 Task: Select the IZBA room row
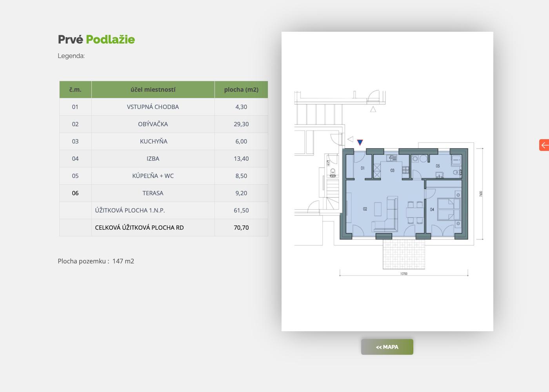click(164, 158)
